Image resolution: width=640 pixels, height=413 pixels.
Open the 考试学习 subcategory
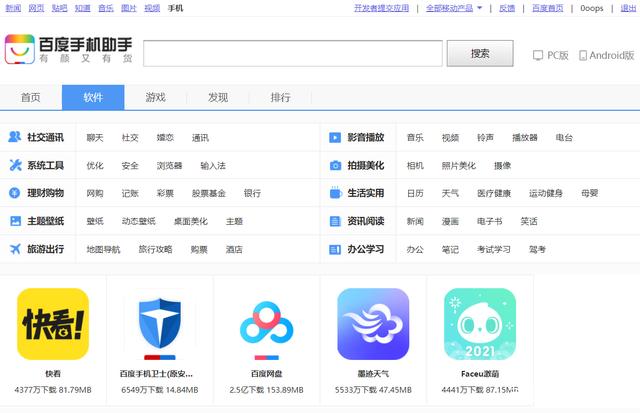point(494,249)
